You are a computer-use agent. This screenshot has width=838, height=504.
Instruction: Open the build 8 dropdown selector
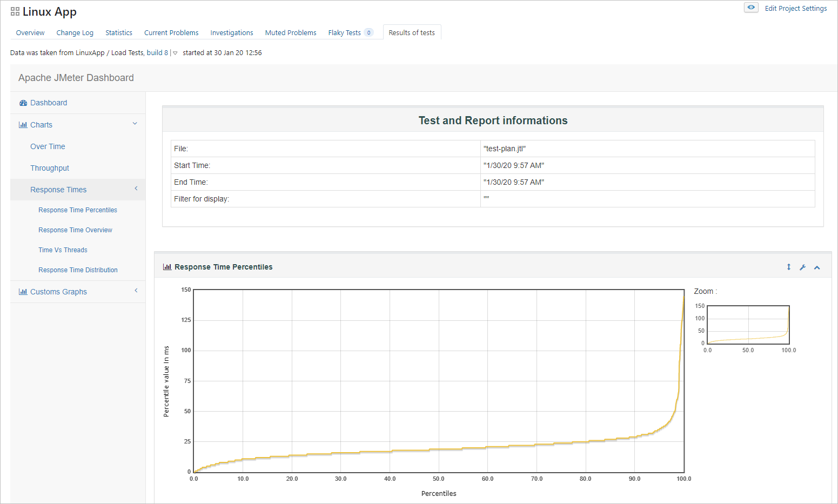coord(175,52)
